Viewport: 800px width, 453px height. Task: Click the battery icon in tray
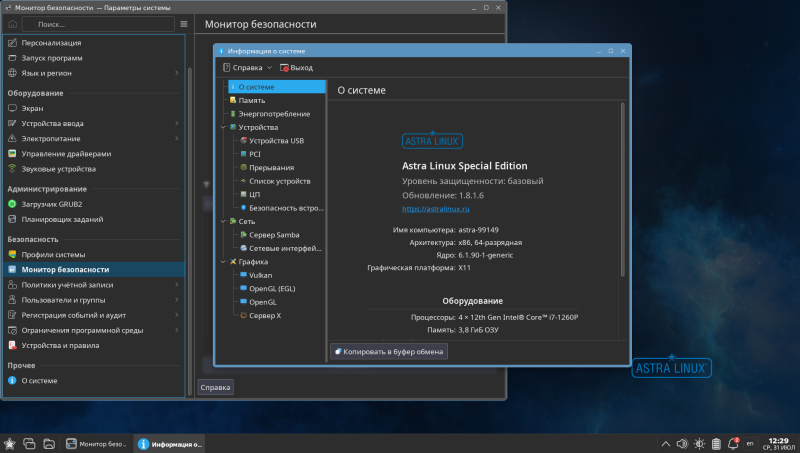[x=716, y=444]
